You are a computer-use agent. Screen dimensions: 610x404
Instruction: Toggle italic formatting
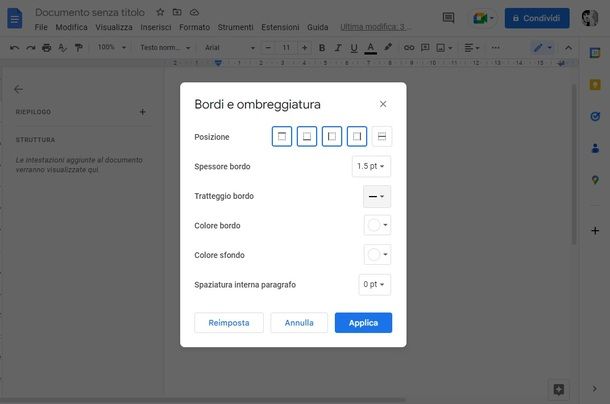coord(338,47)
